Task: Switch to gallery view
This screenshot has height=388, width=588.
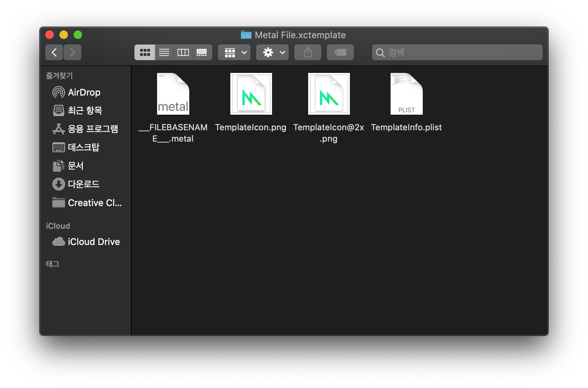Action: click(202, 52)
